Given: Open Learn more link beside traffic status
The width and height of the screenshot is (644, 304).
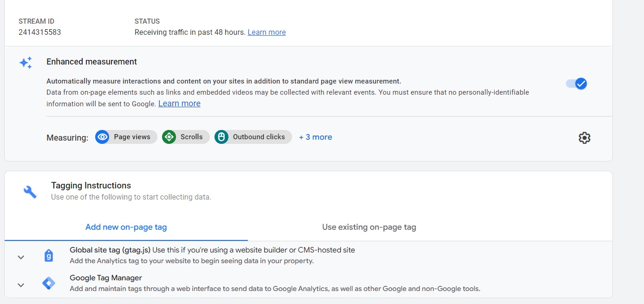Looking at the screenshot, I should (267, 32).
